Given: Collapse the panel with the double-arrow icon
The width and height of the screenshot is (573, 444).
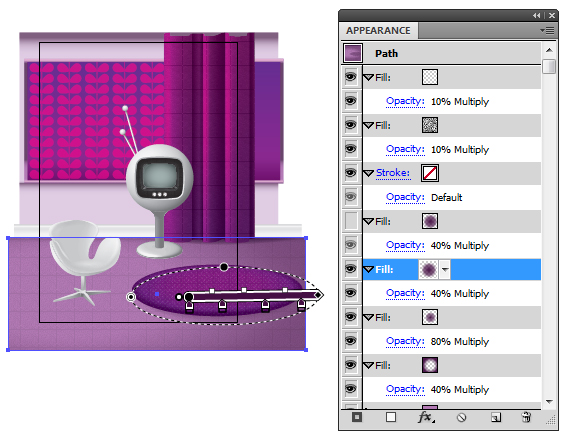Looking at the screenshot, I should tap(536, 15).
